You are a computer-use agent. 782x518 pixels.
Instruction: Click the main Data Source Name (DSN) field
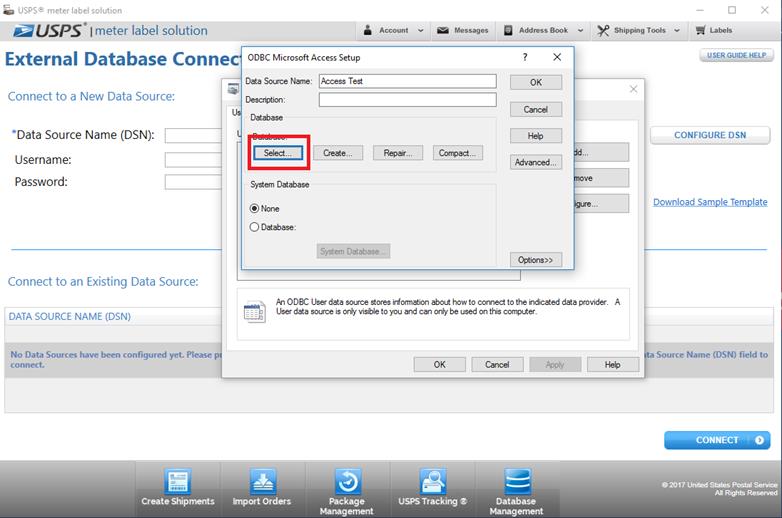coord(194,136)
